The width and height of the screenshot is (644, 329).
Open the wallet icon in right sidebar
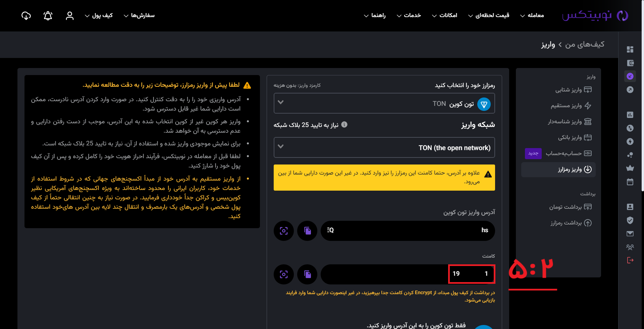[630, 63]
